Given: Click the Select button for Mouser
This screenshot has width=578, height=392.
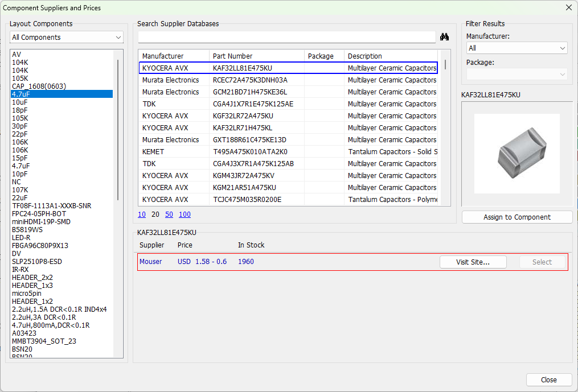Looking at the screenshot, I should click(542, 262).
